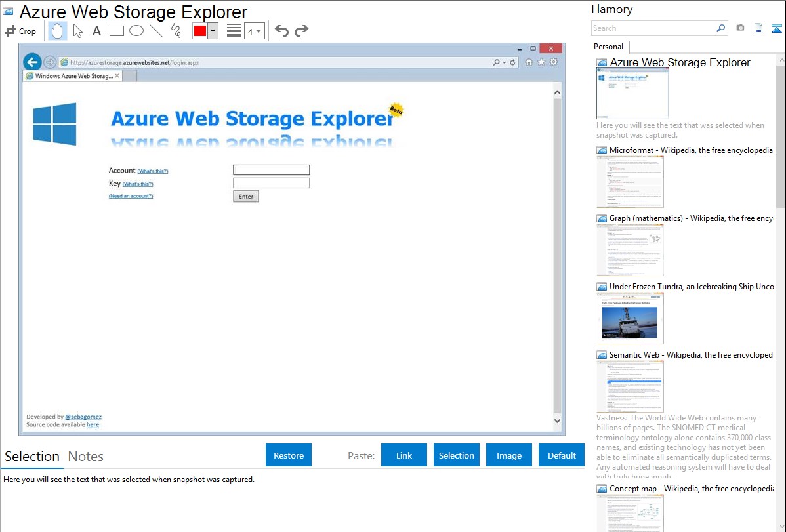Click icon beside Azure entry in snapshot list

(x=602, y=63)
